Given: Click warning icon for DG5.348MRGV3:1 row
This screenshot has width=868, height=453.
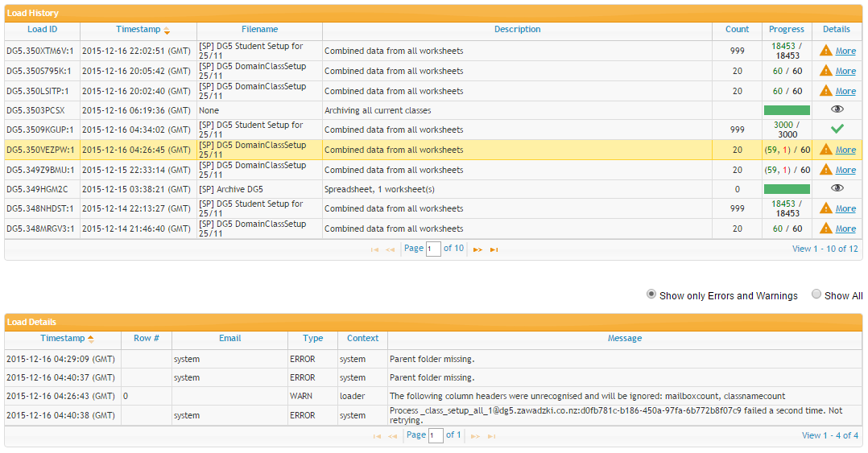Looking at the screenshot, I should (825, 229).
